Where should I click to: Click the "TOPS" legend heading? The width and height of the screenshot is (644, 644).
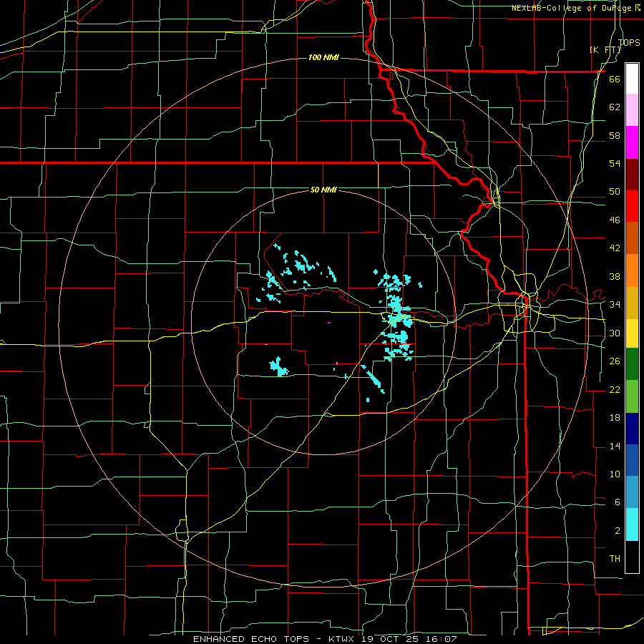pyautogui.click(x=629, y=43)
